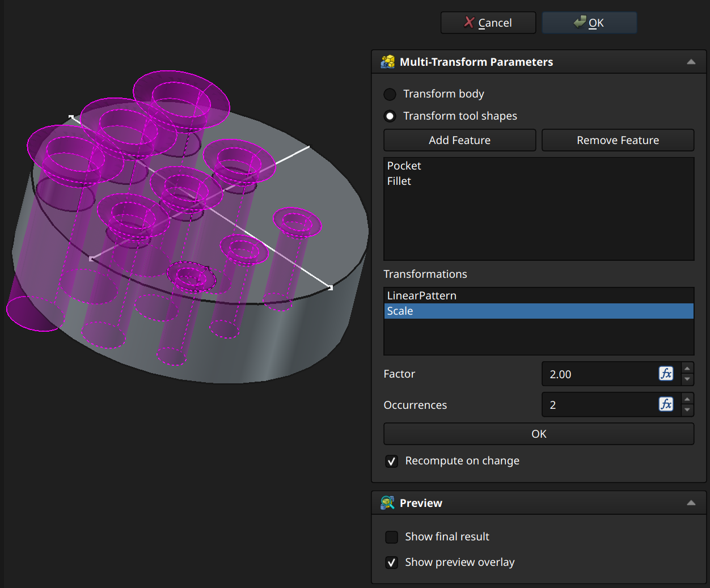The width and height of the screenshot is (710, 588).
Task: Enable Show final result checkbox
Action: 392,537
